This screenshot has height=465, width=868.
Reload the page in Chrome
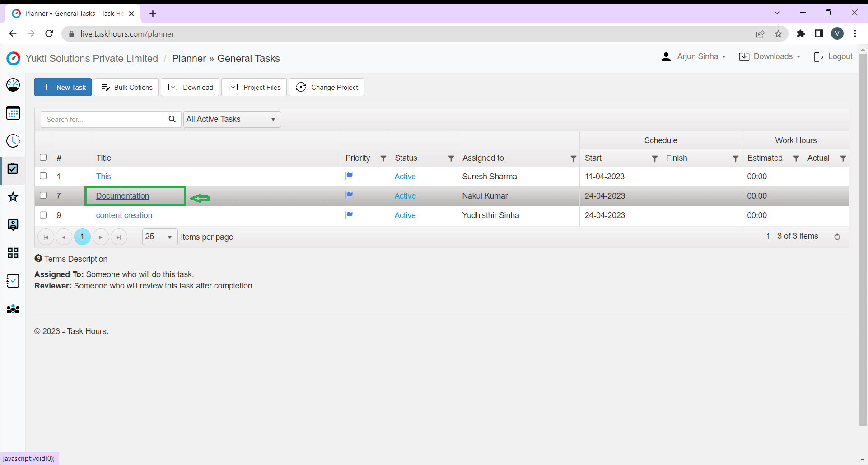click(x=49, y=33)
